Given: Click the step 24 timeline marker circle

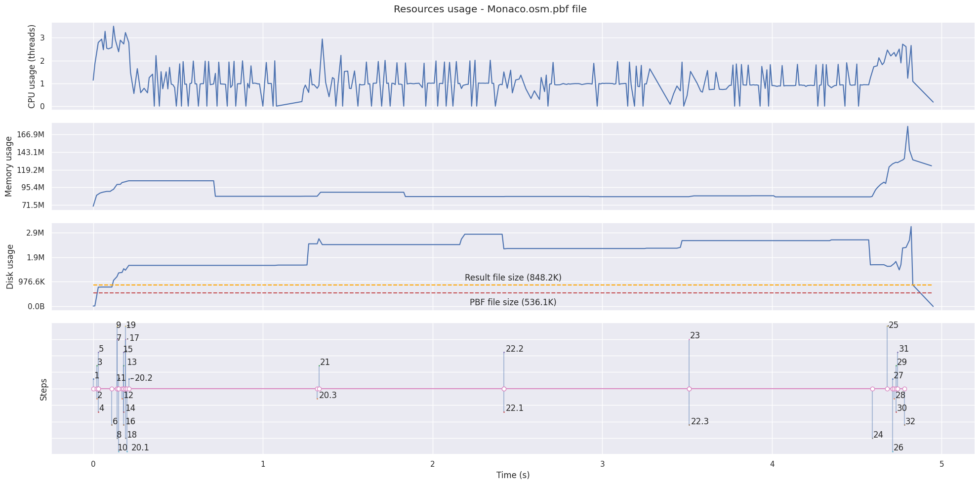Looking at the screenshot, I should point(872,389).
